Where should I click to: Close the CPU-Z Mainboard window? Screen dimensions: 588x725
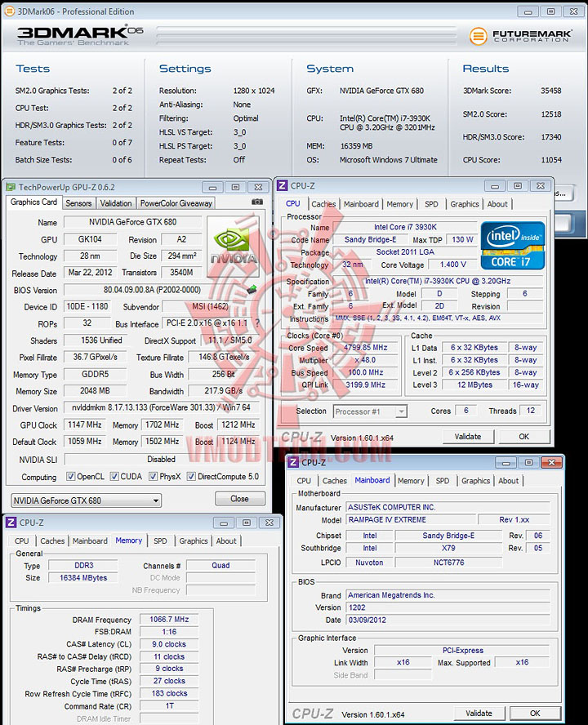click(551, 462)
